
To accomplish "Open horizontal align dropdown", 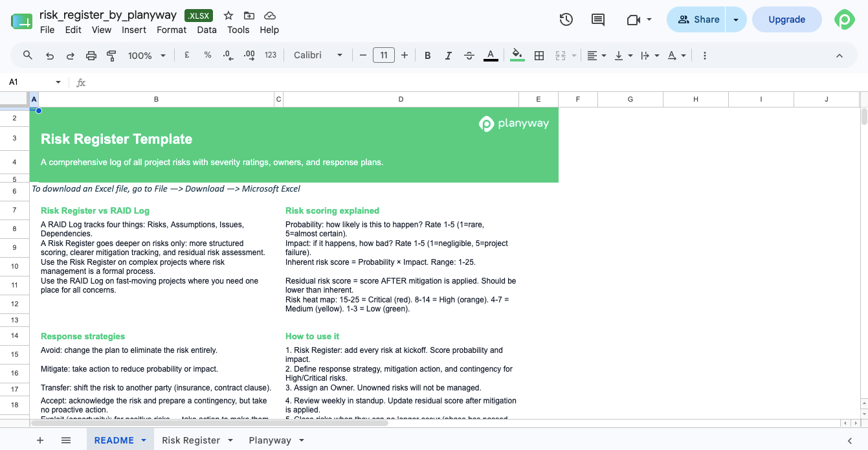I will click(596, 56).
